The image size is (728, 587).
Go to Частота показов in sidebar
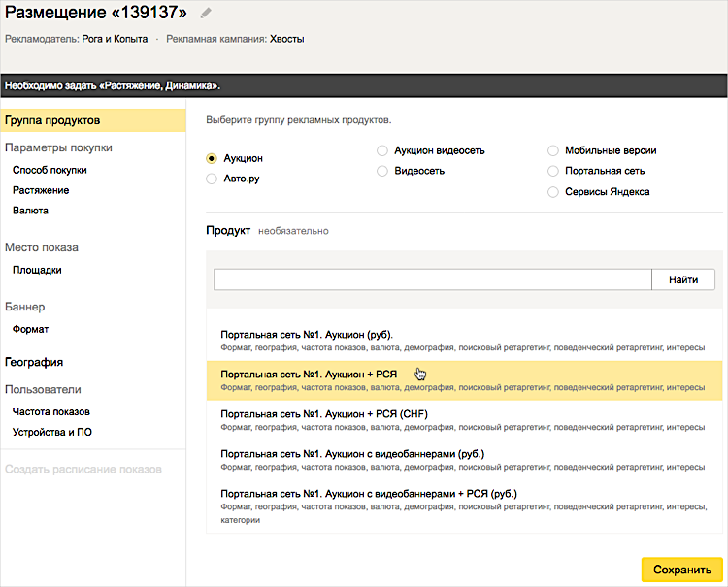click(x=51, y=412)
